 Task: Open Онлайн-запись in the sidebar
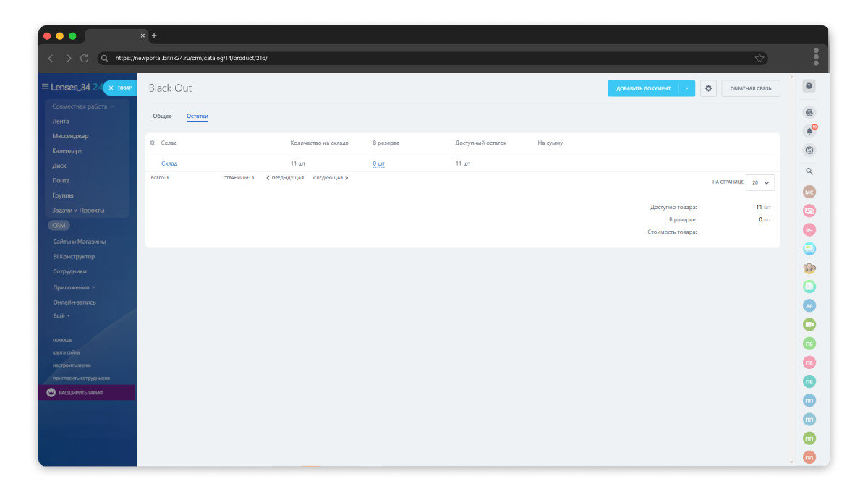coord(75,302)
